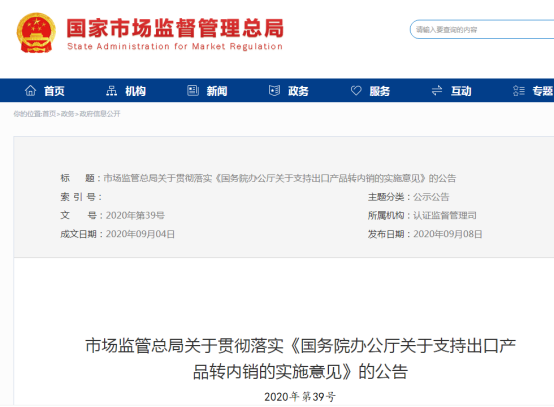Screen dimensions: 554x407
Task: Click the organization chart icon beside 机构
Action: [x=111, y=91]
